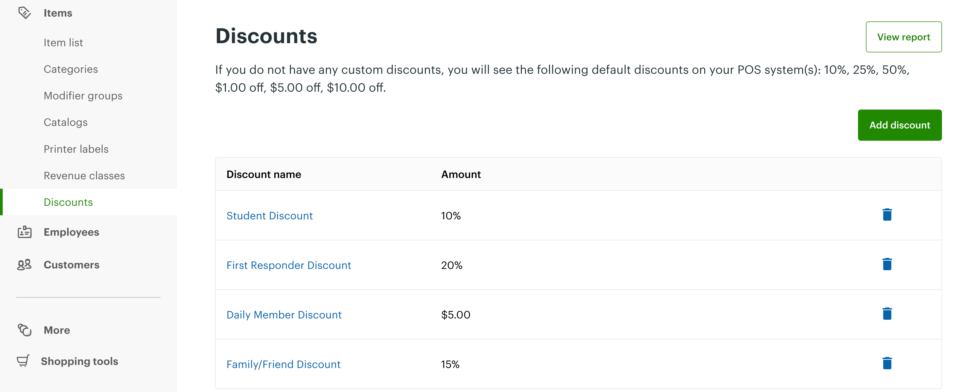Open Modifier groups section
The height and width of the screenshot is (392, 980).
pyautogui.click(x=83, y=96)
